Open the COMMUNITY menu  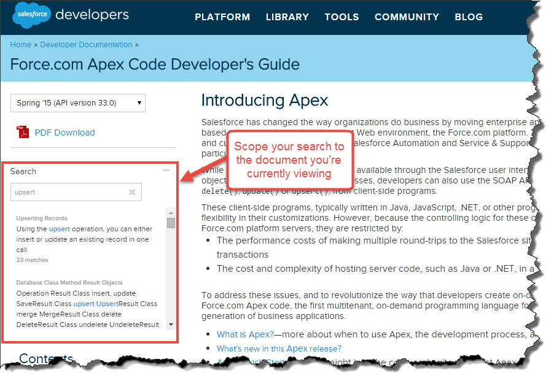tap(407, 17)
